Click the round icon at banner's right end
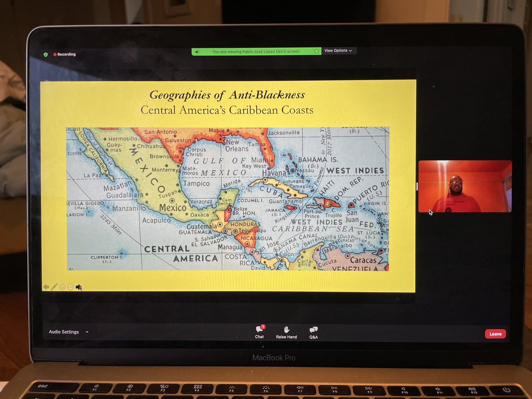 pos(316,51)
